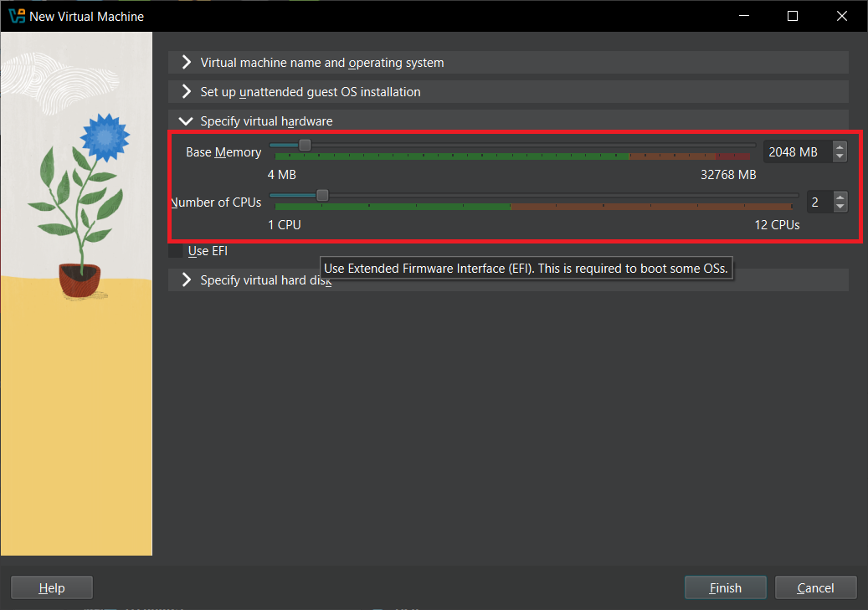The image size is (868, 610).
Task: Decrease Base Memory with down arrow
Action: [840, 157]
